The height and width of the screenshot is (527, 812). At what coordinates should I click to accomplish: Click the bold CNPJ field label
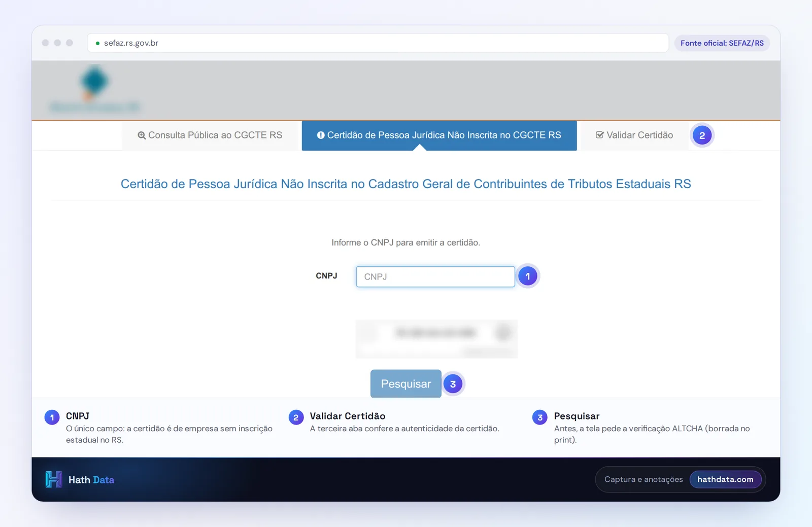click(x=326, y=276)
